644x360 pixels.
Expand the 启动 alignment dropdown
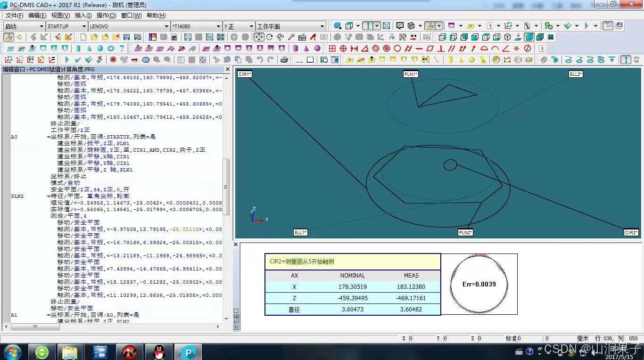[x=41, y=26]
